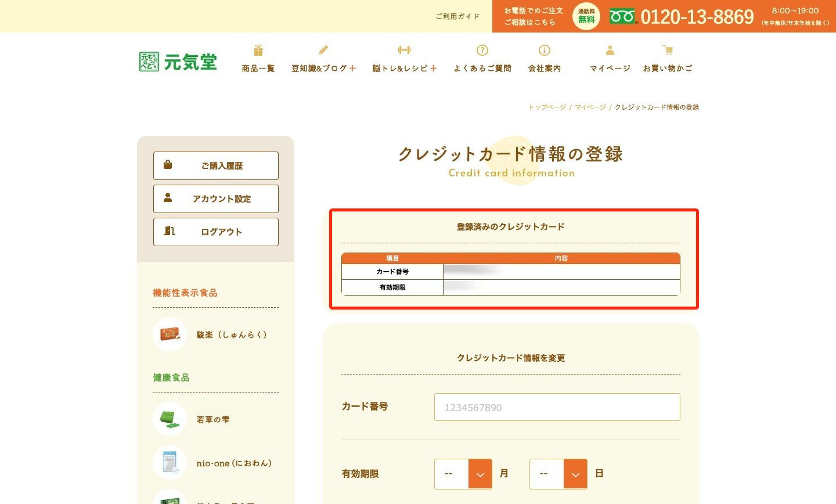The height and width of the screenshot is (504, 836).
Task: Click the 駿楽 product thumbnail
Action: coord(170,334)
